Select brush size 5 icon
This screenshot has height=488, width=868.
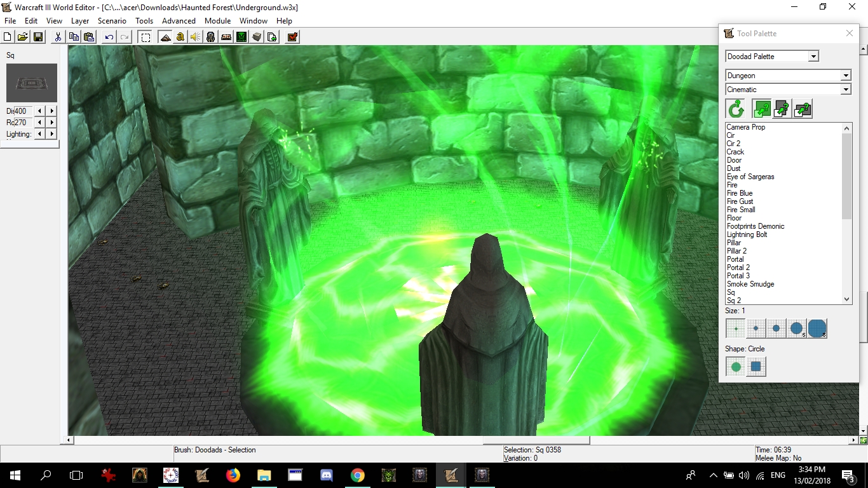click(797, 329)
